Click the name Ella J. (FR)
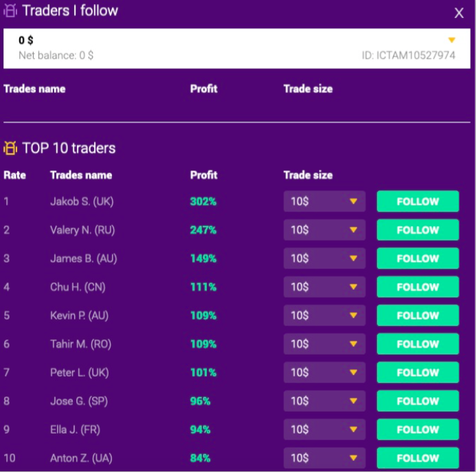Screen dimensions: 476x472 coord(76,430)
